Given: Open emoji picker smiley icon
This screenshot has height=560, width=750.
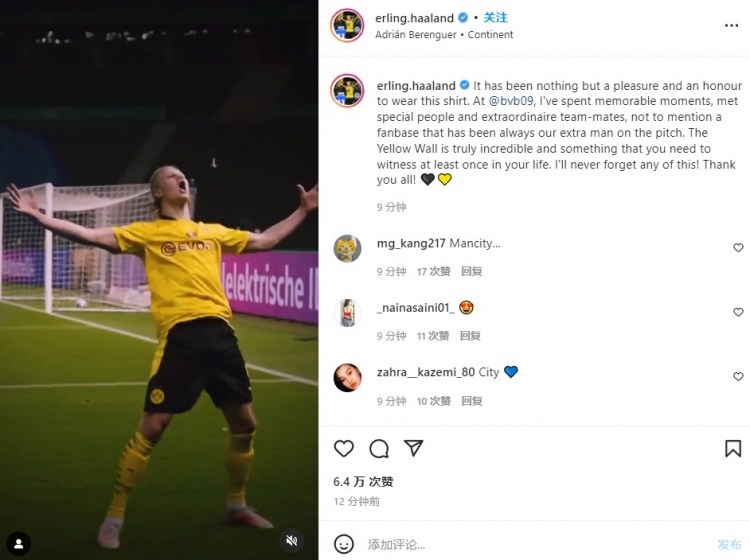Looking at the screenshot, I should (x=343, y=544).
